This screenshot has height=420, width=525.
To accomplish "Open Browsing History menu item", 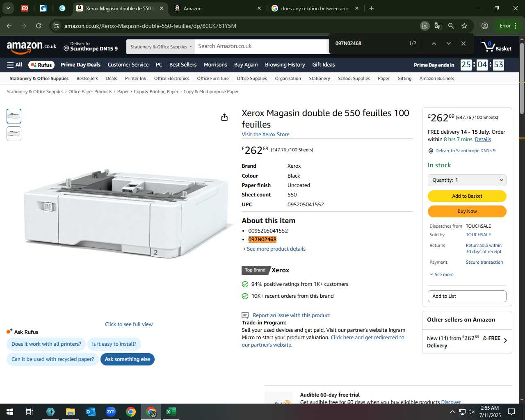I will coord(285,65).
